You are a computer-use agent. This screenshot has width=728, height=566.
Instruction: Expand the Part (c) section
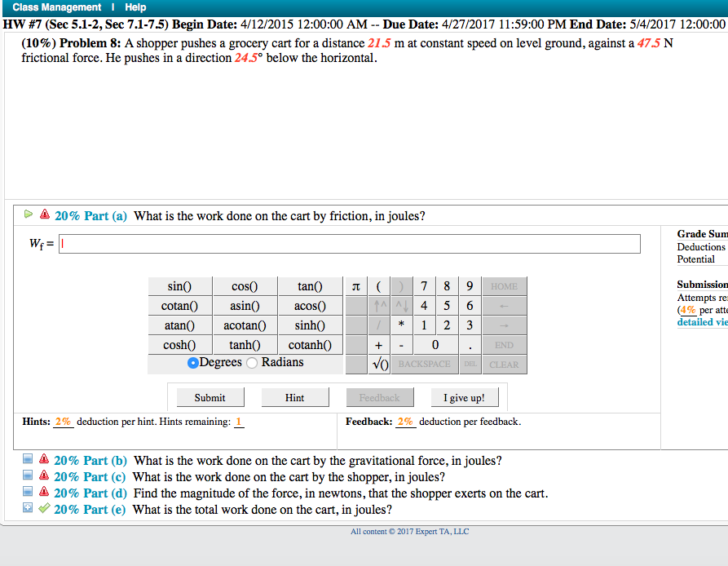coord(27,475)
